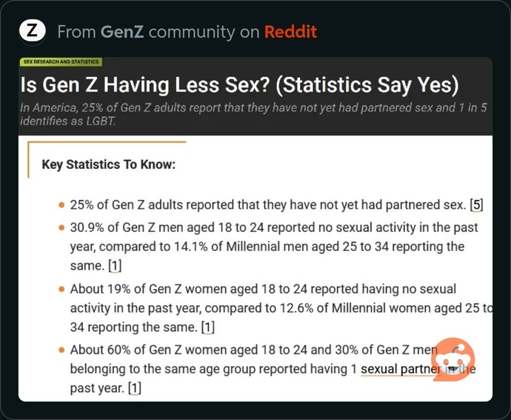The width and height of the screenshot is (511, 420).
Task: Click the article title Is Gen Z Having Less Sex
Action: coord(239,84)
